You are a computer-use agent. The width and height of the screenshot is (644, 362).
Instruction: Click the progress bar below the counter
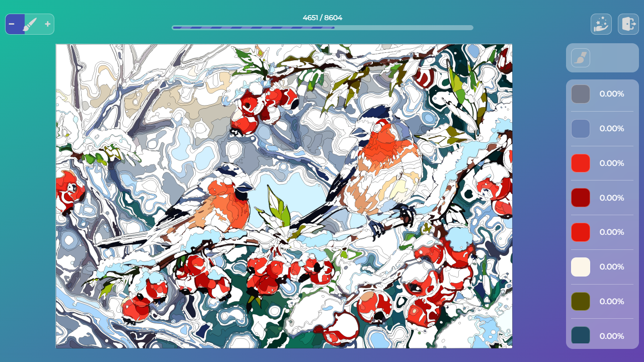coord(322,28)
